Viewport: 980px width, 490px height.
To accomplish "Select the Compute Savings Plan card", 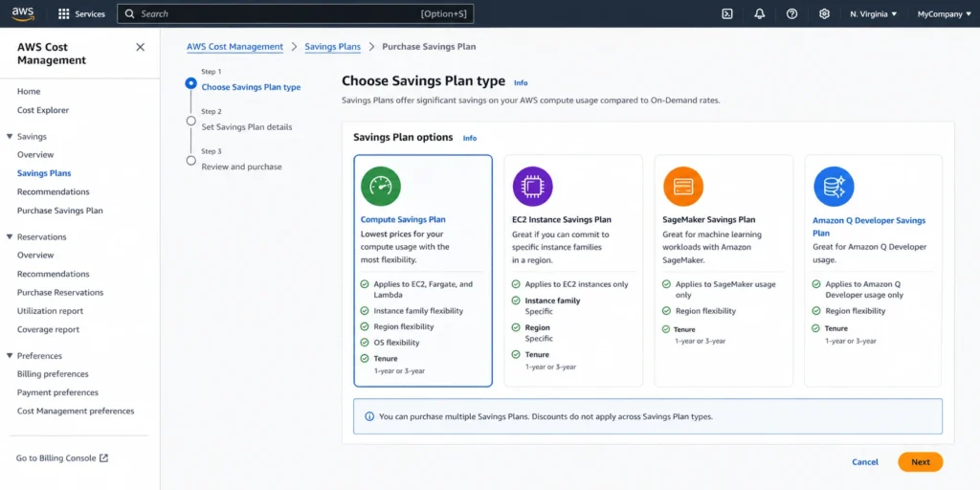I will click(423, 271).
